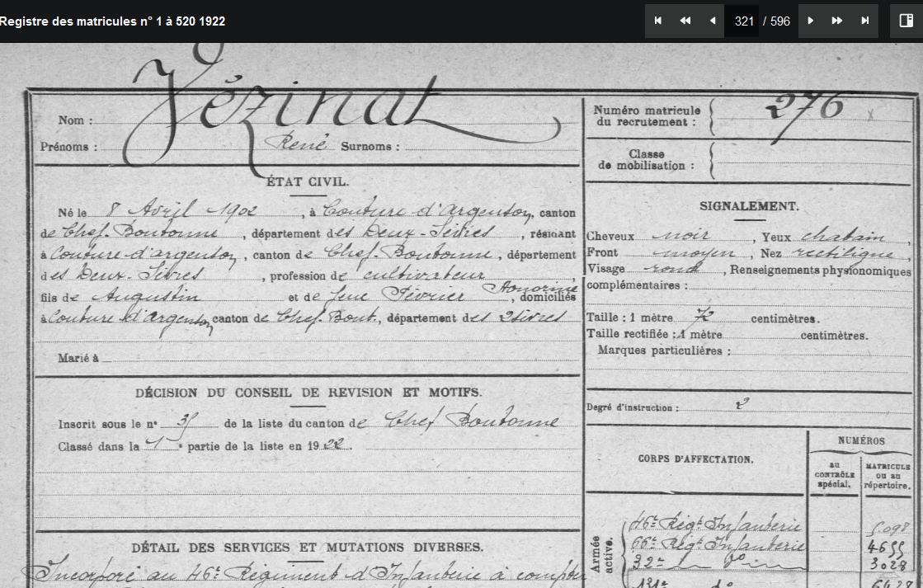Screen dimensions: 923x588
Task: Jump back several pages with double-left arrow
Action: point(685,21)
